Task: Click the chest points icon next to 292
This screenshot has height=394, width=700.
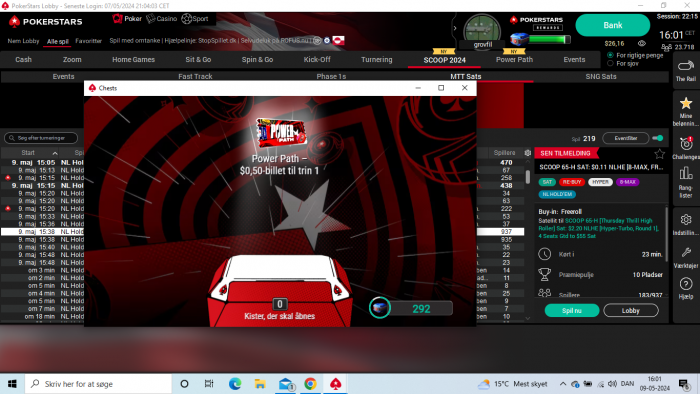Action: pos(380,308)
